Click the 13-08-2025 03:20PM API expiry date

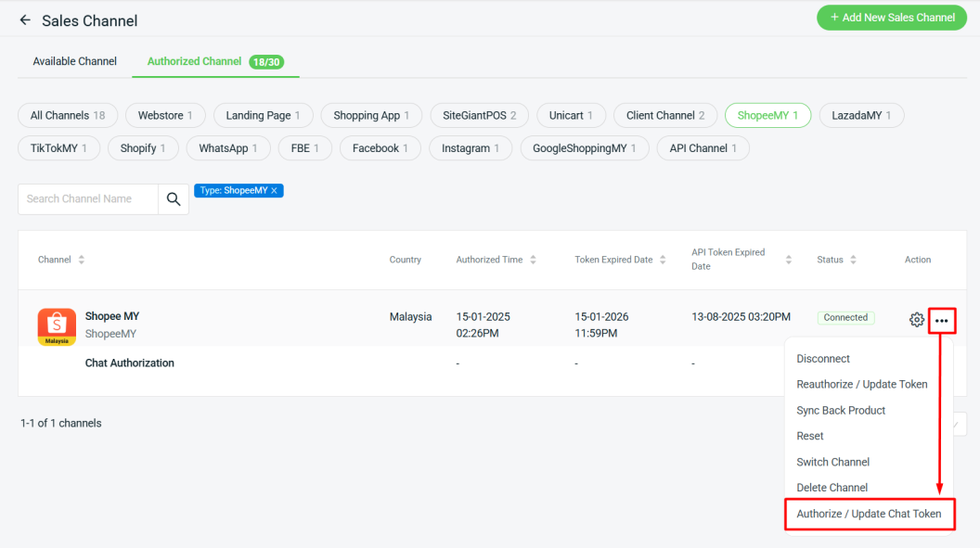pos(741,317)
